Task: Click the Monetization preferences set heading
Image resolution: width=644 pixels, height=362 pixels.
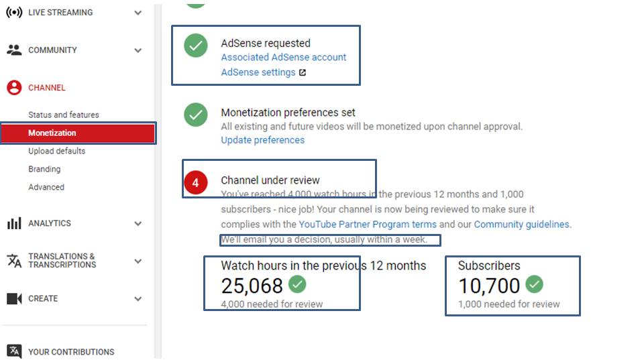Action: click(288, 113)
